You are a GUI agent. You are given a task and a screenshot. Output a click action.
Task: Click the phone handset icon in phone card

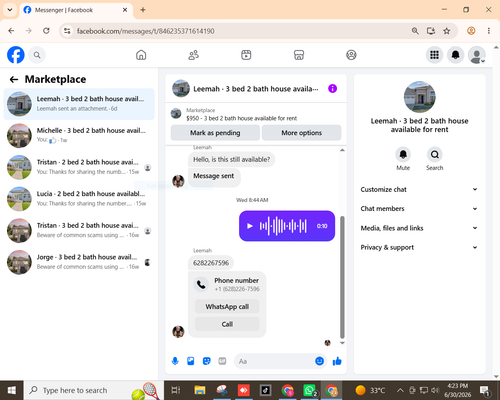201,284
